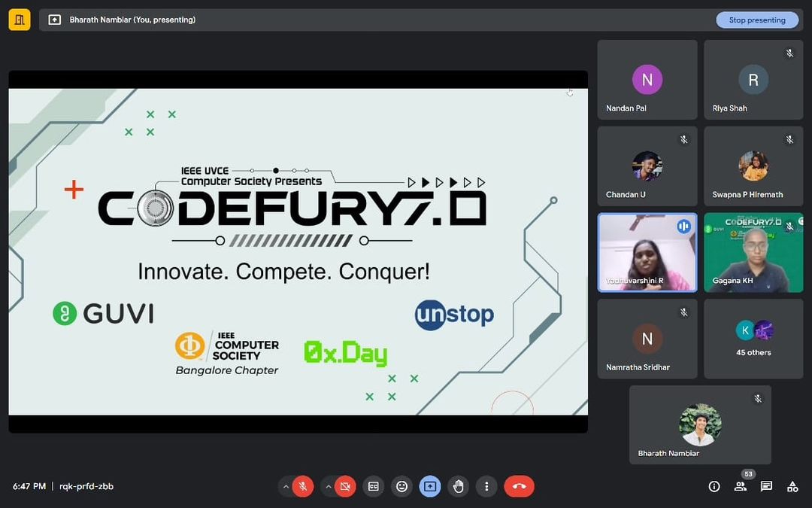Select Nandan Pal's participant tile
Screen dimensions: 812x508
coord(647,80)
